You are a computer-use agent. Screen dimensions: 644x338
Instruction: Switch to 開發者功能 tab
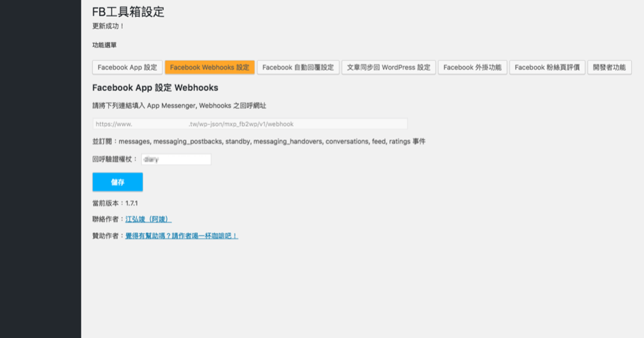click(x=609, y=68)
